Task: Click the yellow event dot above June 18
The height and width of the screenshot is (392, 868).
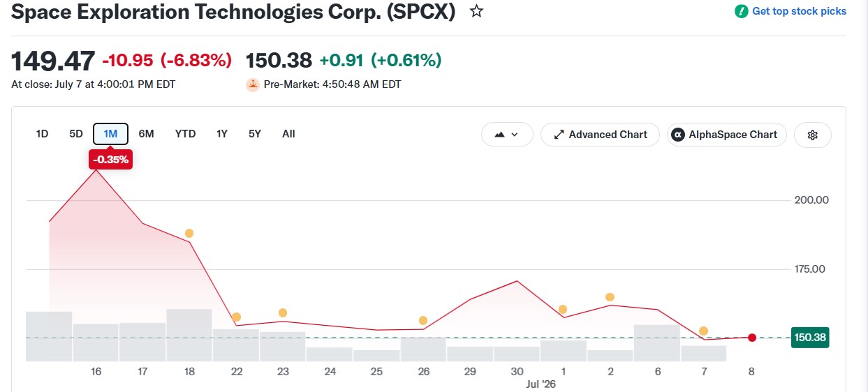Action: 189,233
